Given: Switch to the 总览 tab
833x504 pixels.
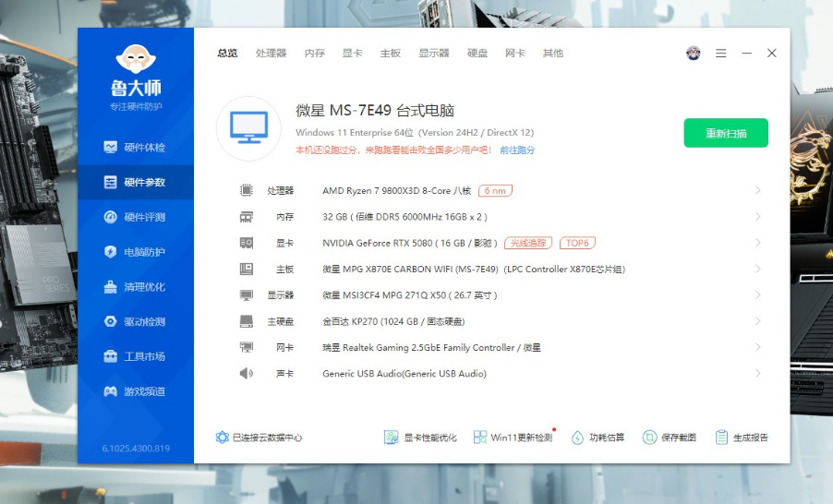Looking at the screenshot, I should coord(227,54).
